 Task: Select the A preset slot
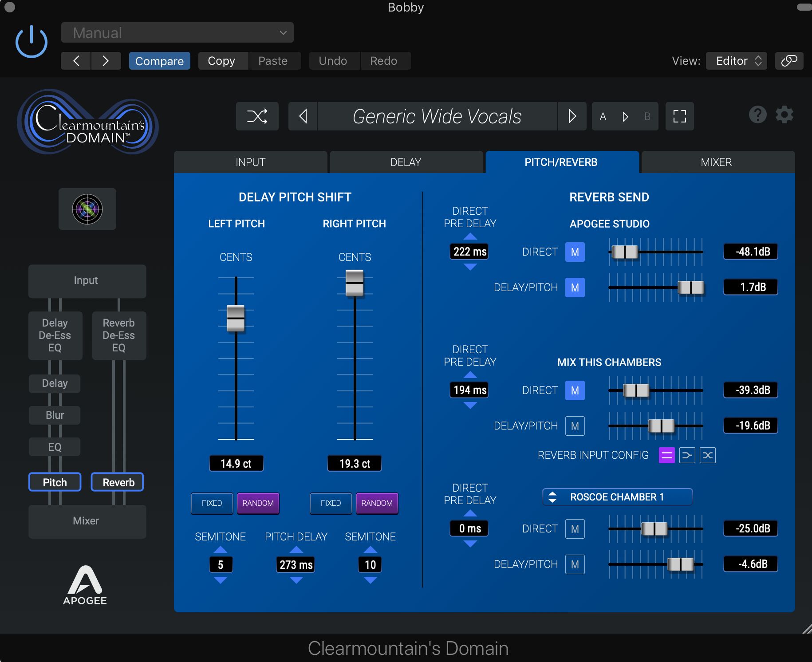tap(603, 117)
